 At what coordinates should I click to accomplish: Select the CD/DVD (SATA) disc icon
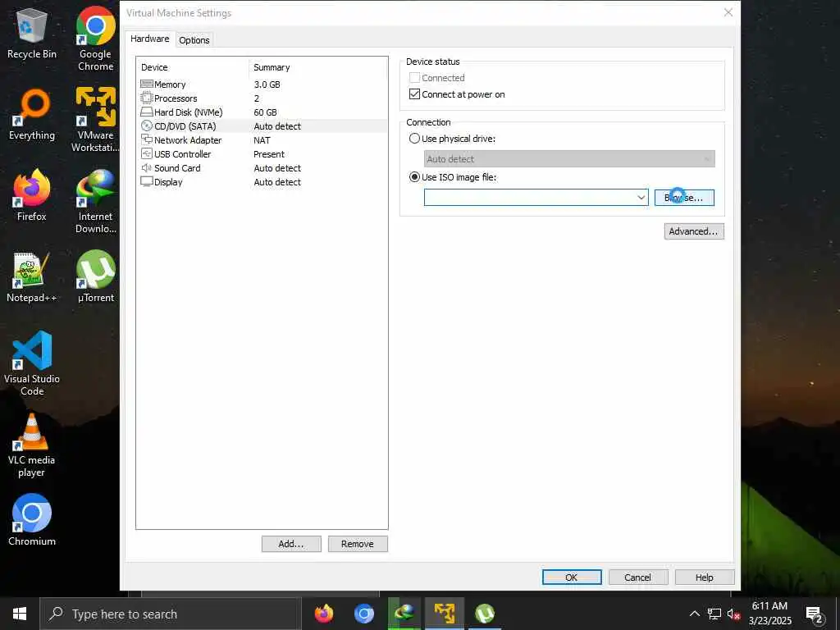[x=146, y=126]
